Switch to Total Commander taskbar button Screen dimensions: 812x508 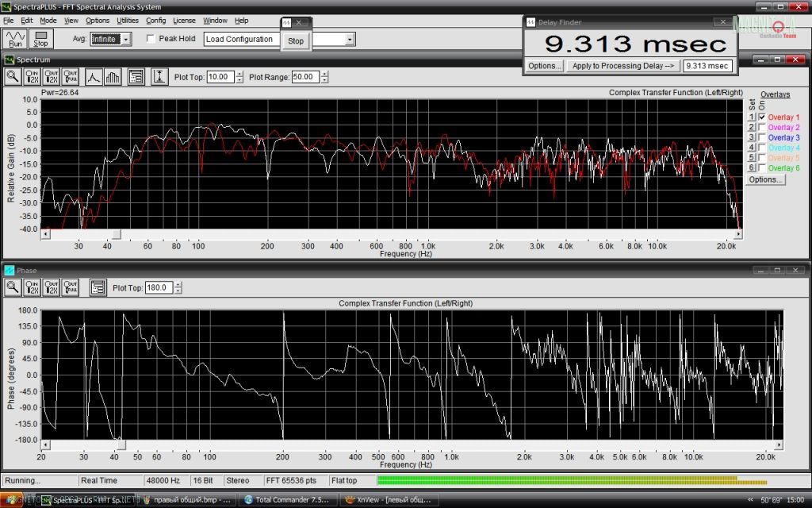[x=289, y=500]
